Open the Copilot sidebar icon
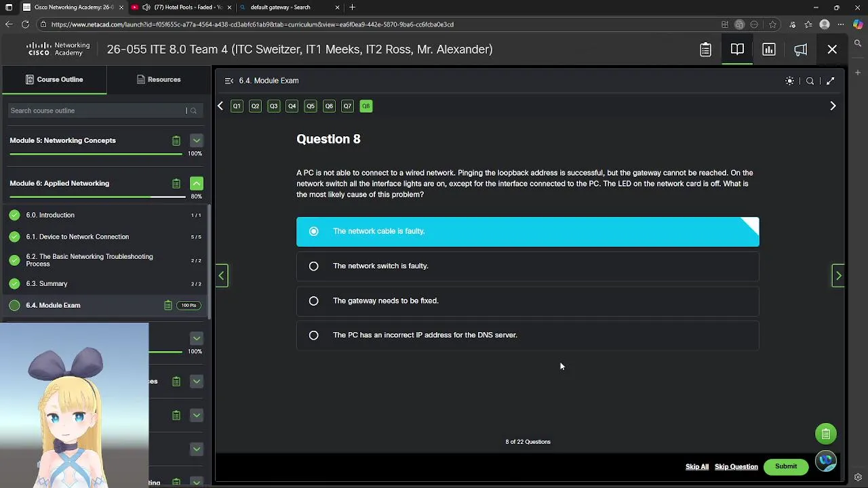This screenshot has width=868, height=488. (x=858, y=24)
